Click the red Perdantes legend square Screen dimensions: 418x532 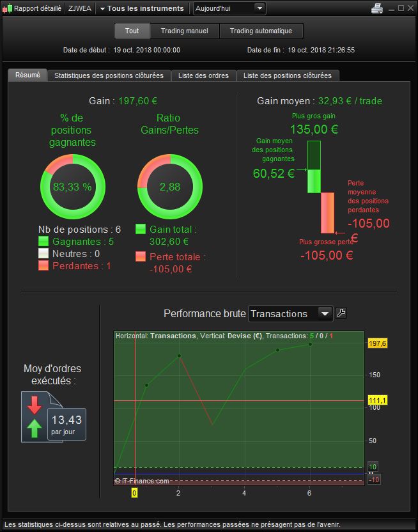[43, 265]
